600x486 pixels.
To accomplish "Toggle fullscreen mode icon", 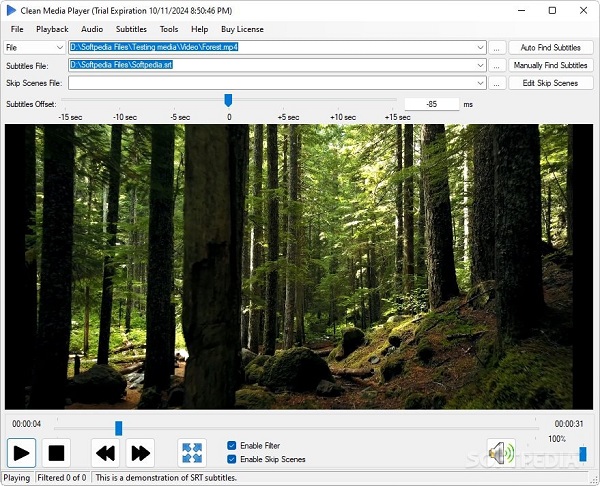I will 192,453.
